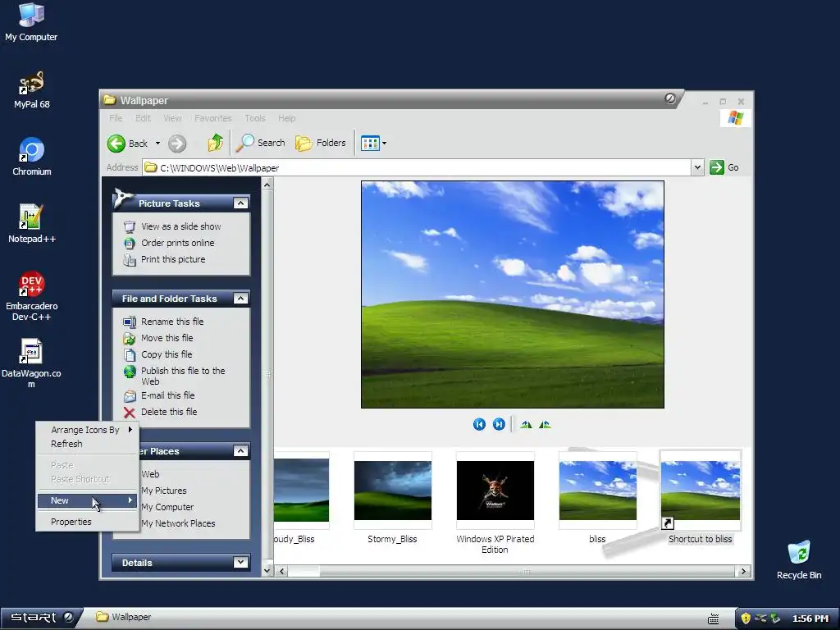Select Windows XP Pirated Edition thumbnail

[x=495, y=491]
